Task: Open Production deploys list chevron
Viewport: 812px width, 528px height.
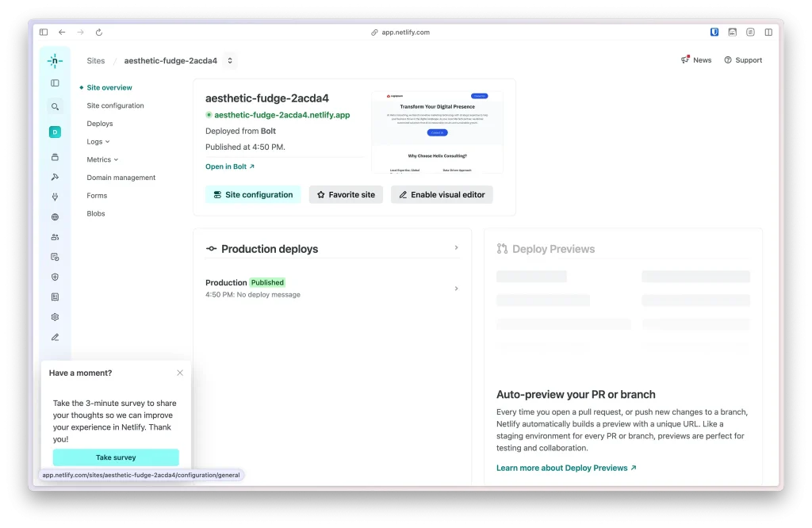Action: [x=456, y=248]
